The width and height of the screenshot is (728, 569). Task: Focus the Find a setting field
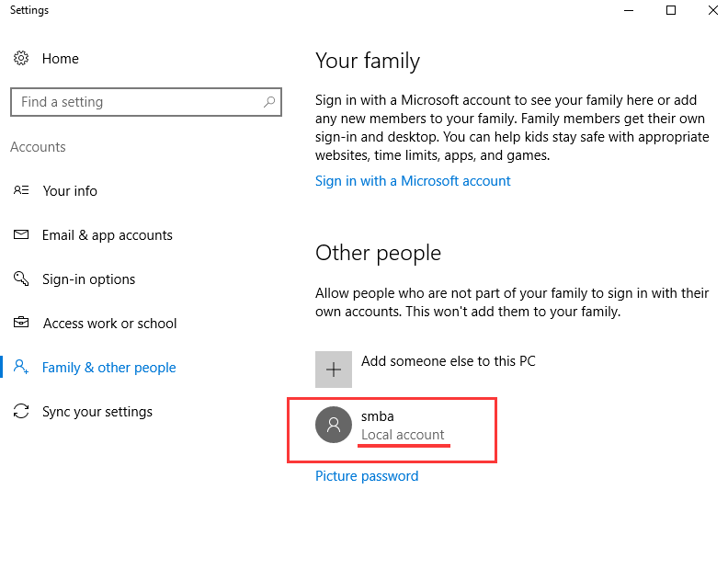[146, 102]
